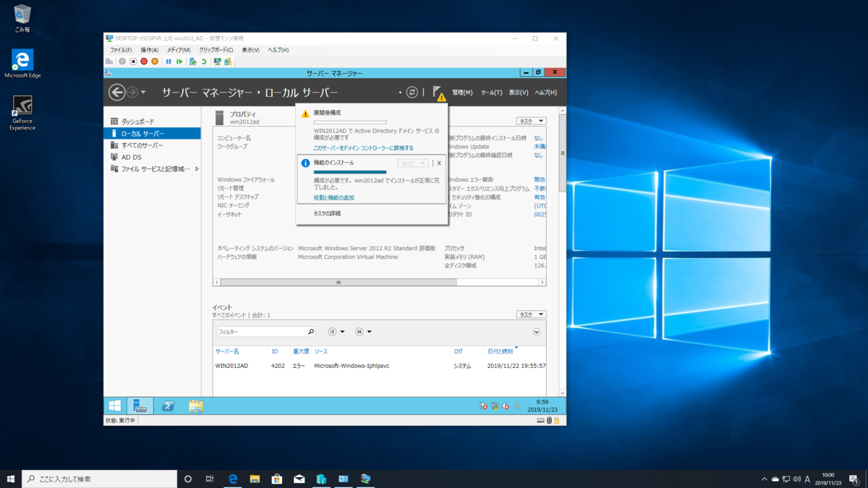Open Server Manager's ヘルプ(H) menu
This screenshot has height=488, width=868.
546,93
